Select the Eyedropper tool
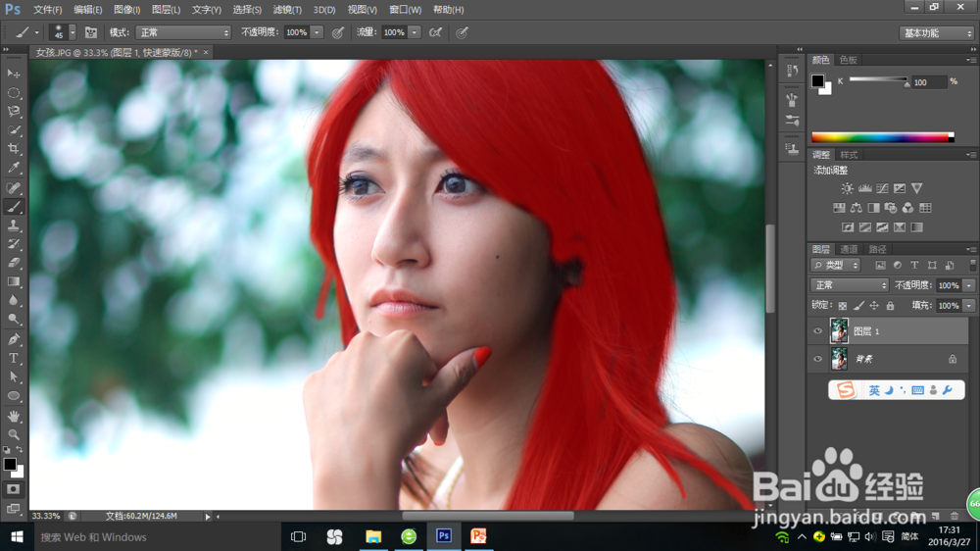Image resolution: width=980 pixels, height=551 pixels. click(x=14, y=168)
